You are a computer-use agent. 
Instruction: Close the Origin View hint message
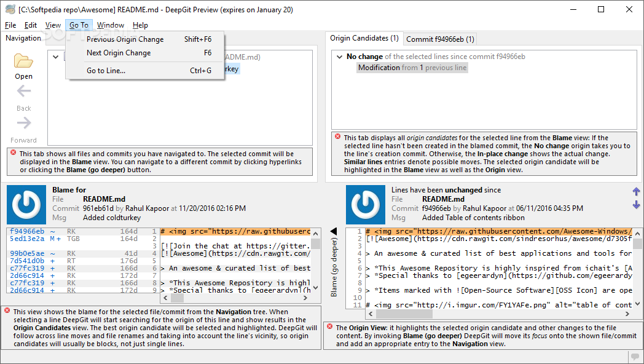[329, 326]
